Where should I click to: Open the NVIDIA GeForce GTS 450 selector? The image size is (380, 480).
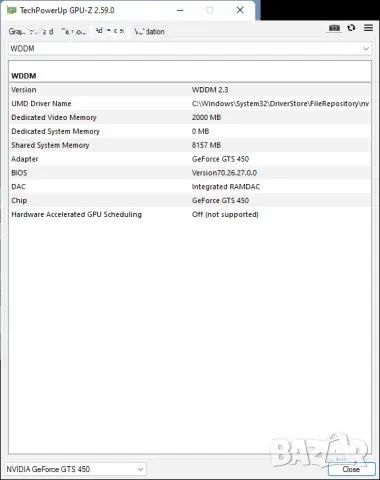75,469
